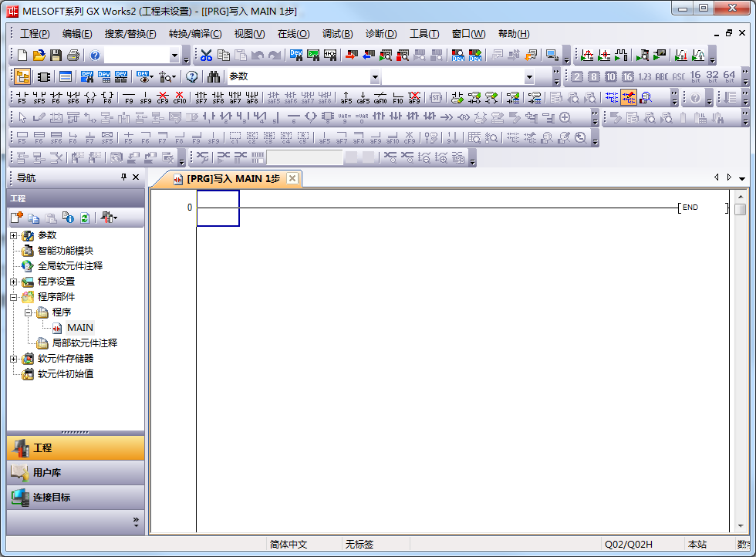Insert open contact with F5 icon

click(22, 98)
